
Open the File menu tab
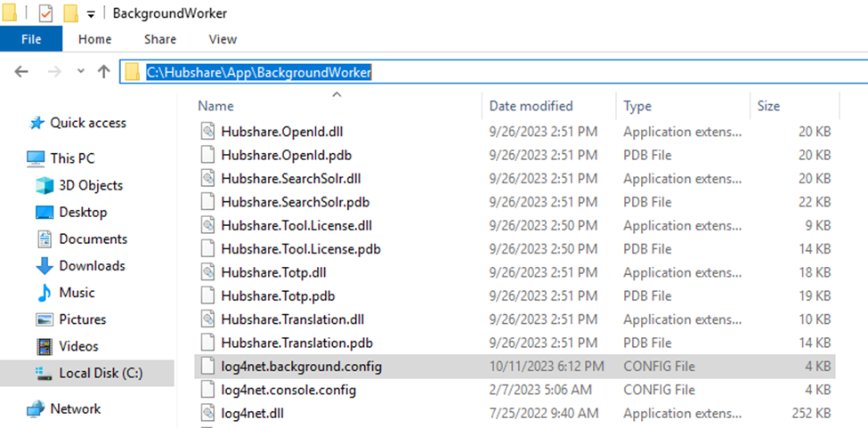pos(31,39)
